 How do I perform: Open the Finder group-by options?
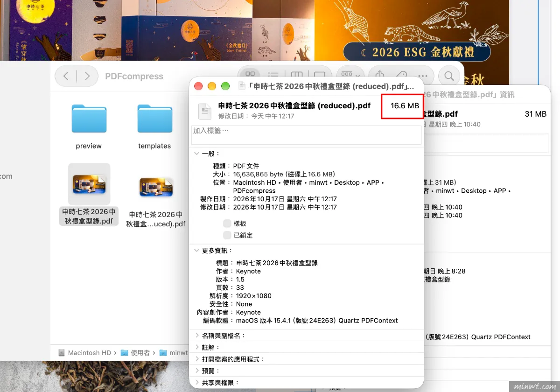[x=350, y=74]
